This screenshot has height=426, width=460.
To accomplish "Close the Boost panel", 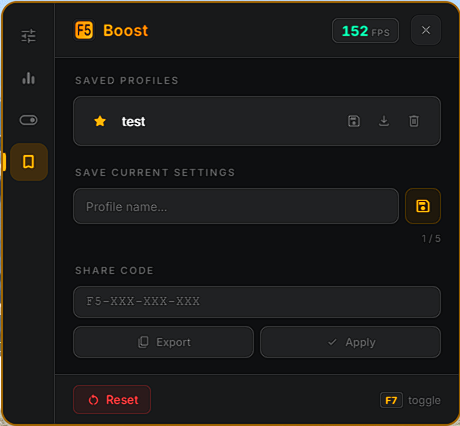I will (426, 30).
